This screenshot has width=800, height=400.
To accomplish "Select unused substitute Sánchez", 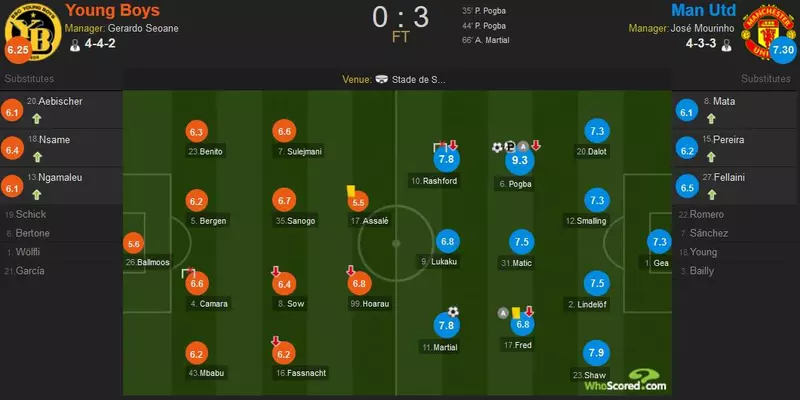I will pyautogui.click(x=709, y=233).
